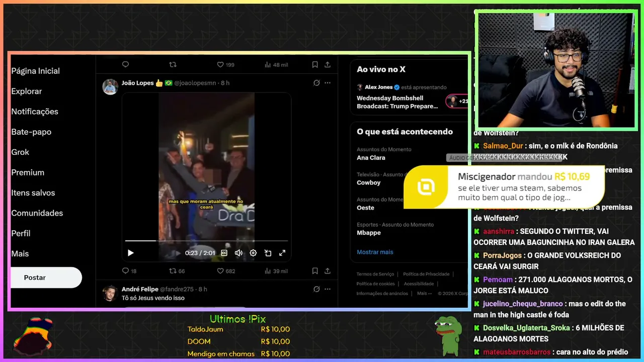Click the Postar button
The height and width of the screenshot is (362, 644).
[x=46, y=278]
